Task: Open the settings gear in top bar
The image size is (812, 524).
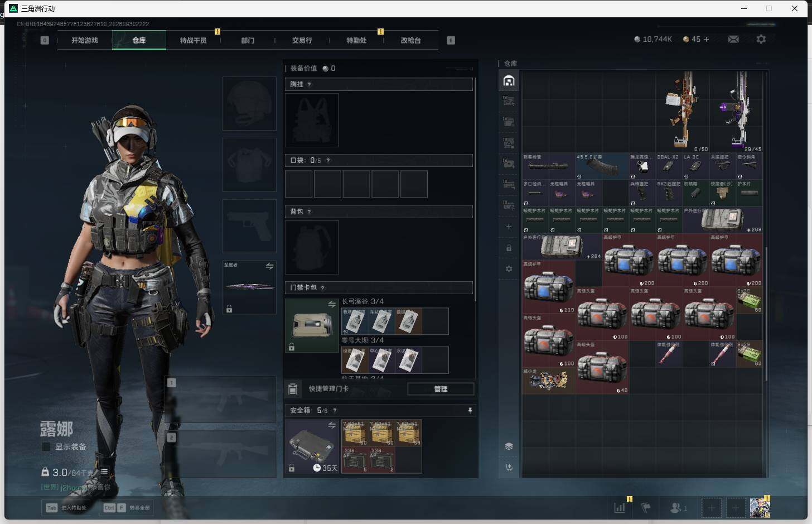Action: [761, 39]
